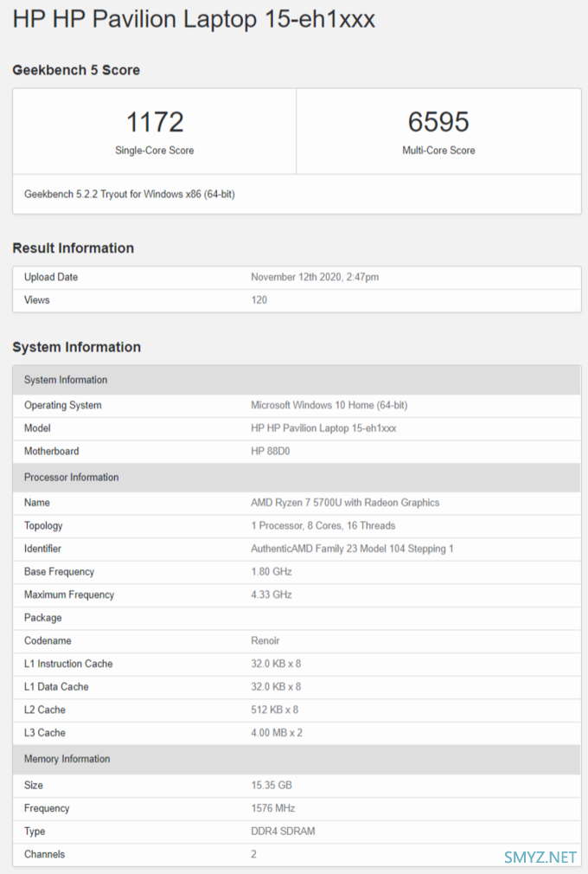Click the Views label
The image size is (588, 874).
click(36, 300)
